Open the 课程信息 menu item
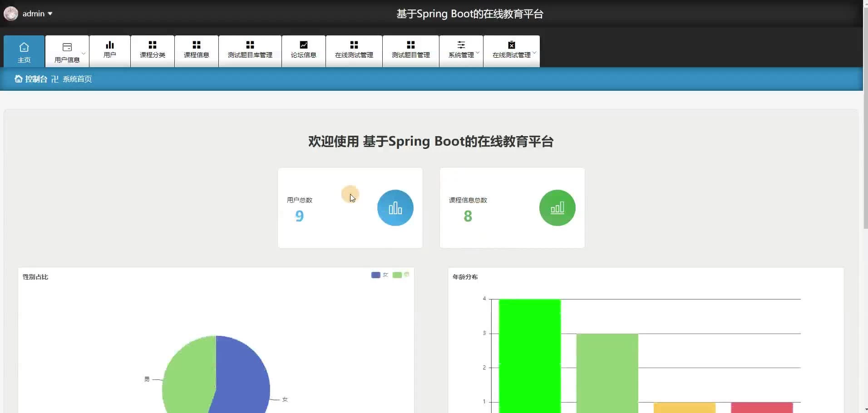868x413 pixels. pos(197,51)
